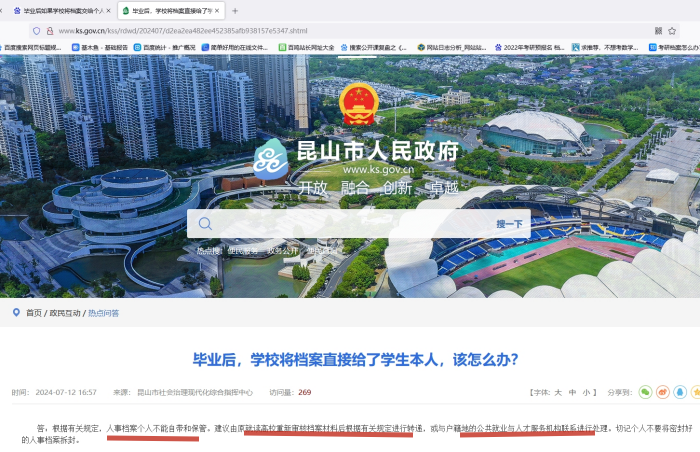Open the shield tracking protection icon
This screenshot has width=700, height=452.
(37, 31)
